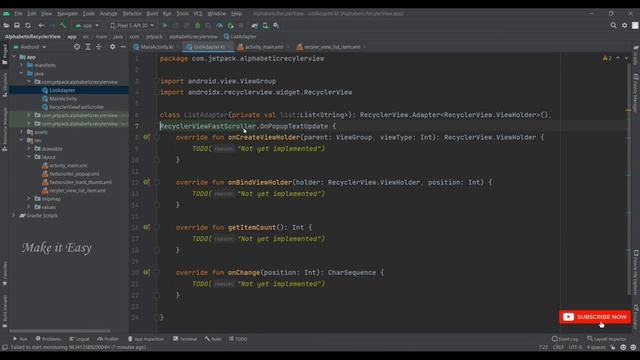This screenshot has height=360, width=640.
Task: Click getItemCount override gutter icon
Action: 146,227
